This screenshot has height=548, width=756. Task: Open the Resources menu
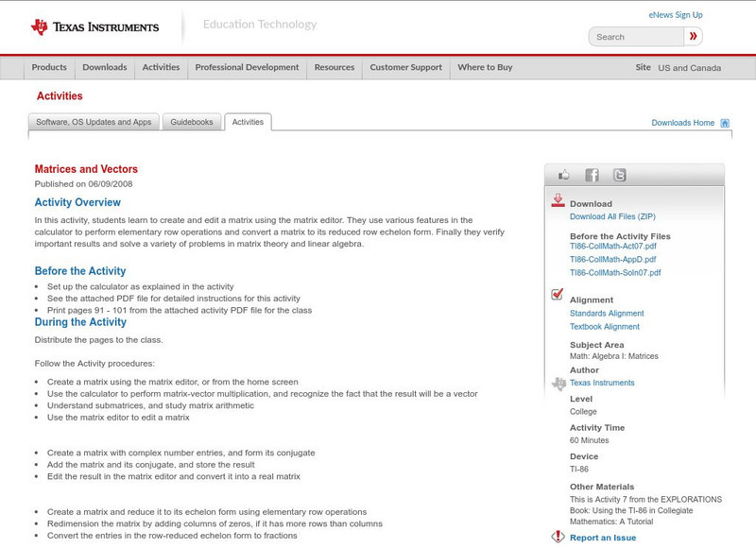335,67
